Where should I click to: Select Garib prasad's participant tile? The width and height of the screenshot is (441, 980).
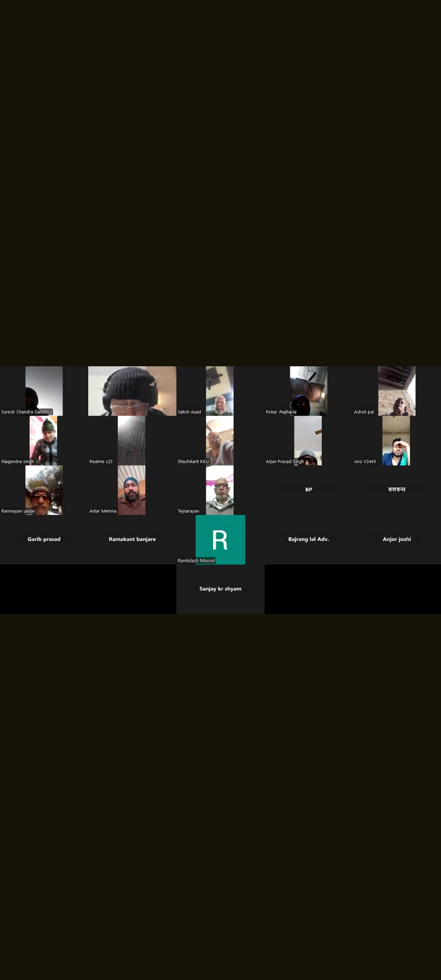[44, 539]
